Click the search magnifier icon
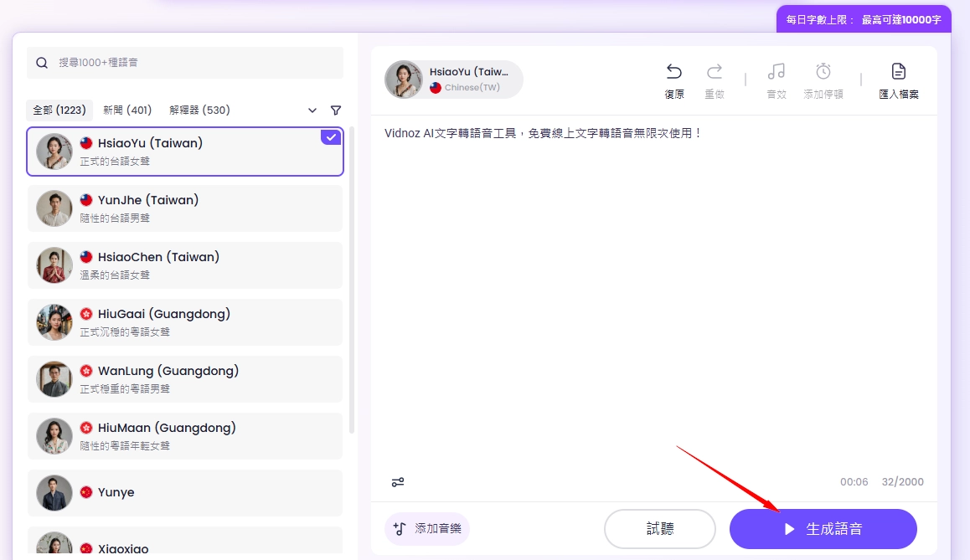 tap(42, 63)
